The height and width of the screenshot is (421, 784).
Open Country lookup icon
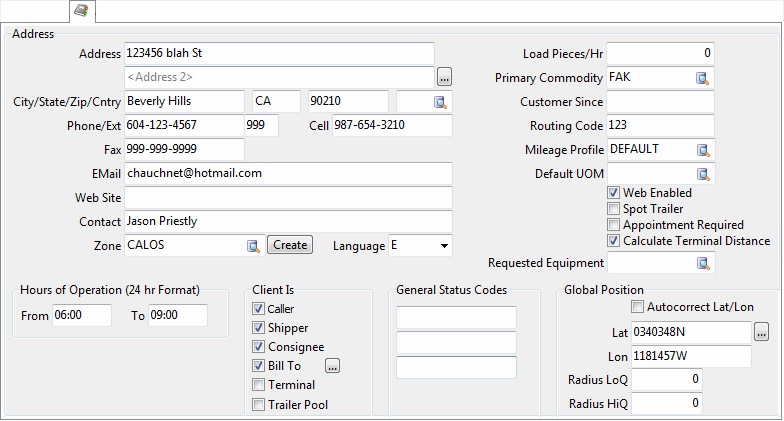coord(440,102)
